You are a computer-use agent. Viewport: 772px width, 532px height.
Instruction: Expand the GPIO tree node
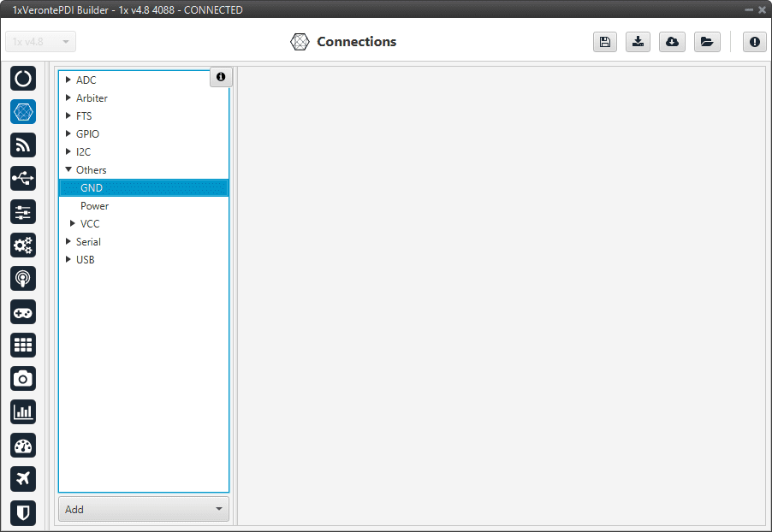pos(68,133)
